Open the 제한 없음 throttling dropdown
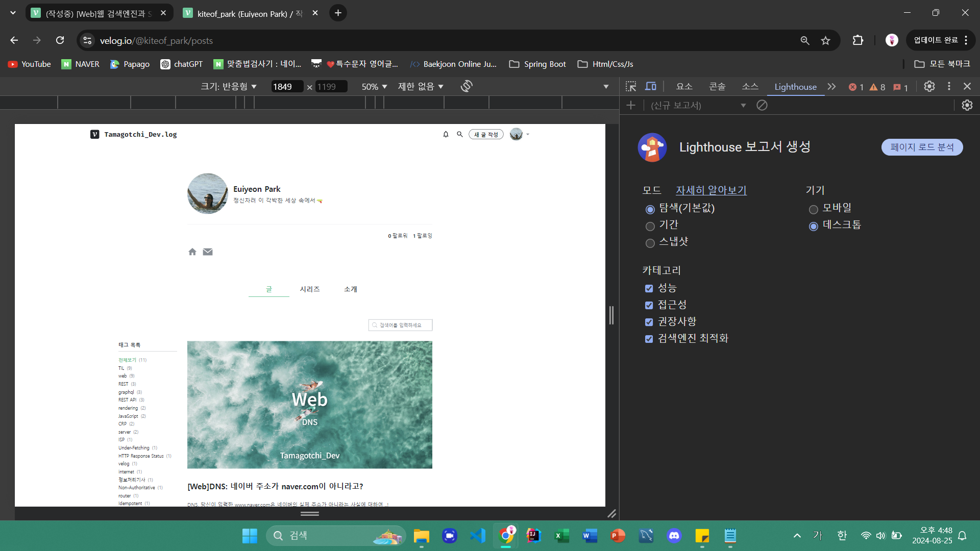This screenshot has width=980, height=551. (x=421, y=87)
